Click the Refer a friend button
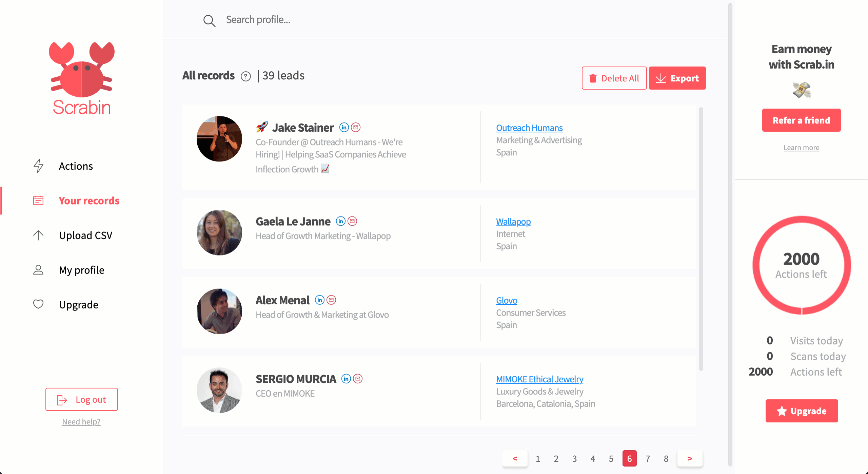The width and height of the screenshot is (868, 474). [801, 120]
